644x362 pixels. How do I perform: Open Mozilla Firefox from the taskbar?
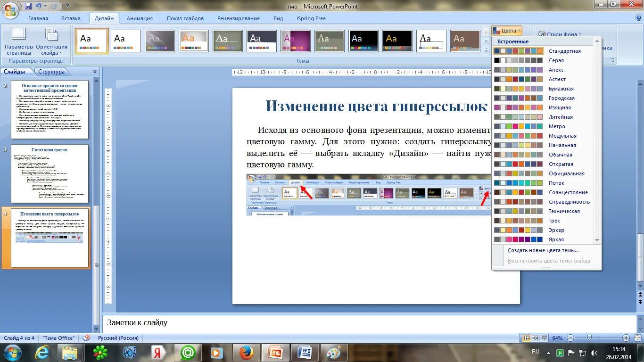coord(247,353)
